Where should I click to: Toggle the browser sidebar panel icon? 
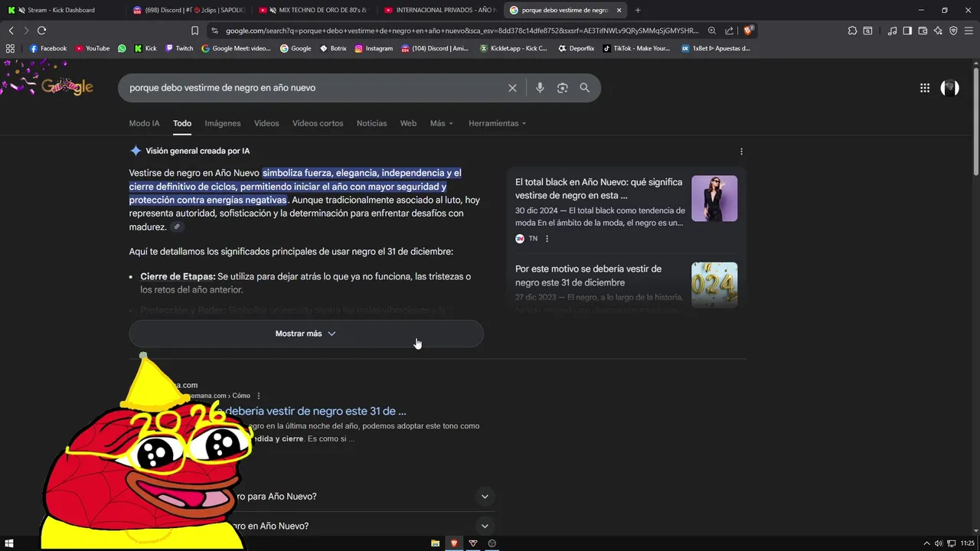907,31
